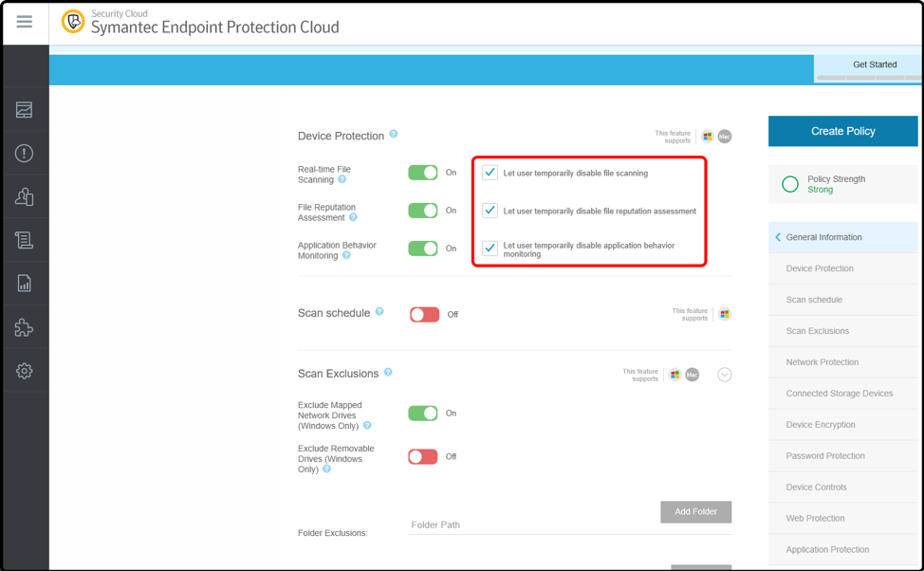924x571 pixels.
Task: Click help icon for Exclude Mapped Network Drives
Action: [367, 426]
